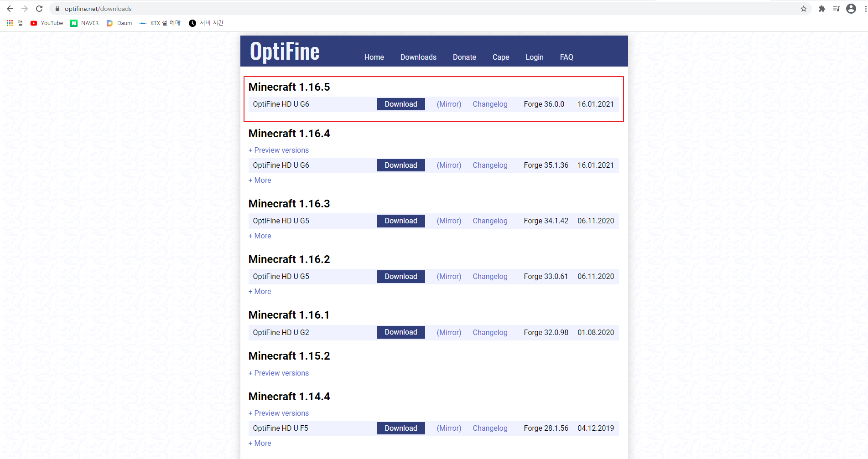Screen dimensions: 868x459
Task: Expand More versions under Minecraft 1.16.3
Action: point(260,236)
